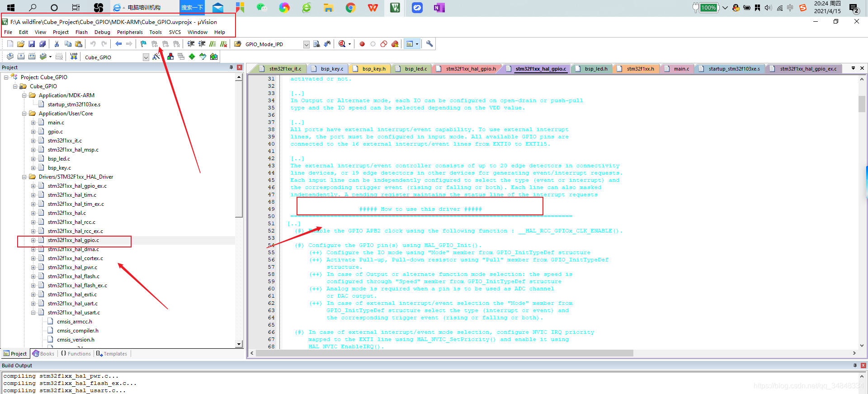This screenshot has width=868, height=394.
Task: Click the Translate file build icon
Action: pyautogui.click(x=10, y=57)
